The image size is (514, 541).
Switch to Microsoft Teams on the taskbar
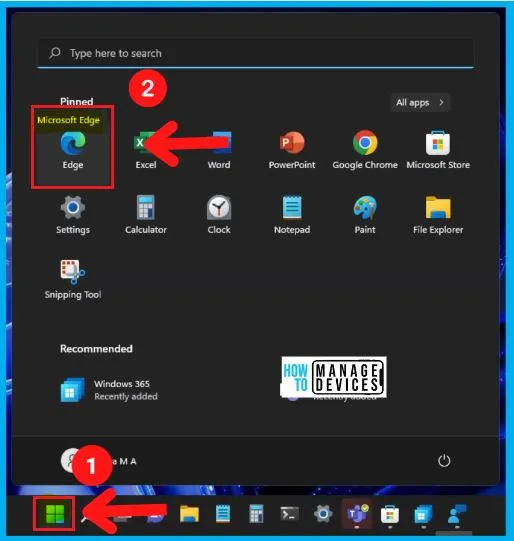tap(357, 514)
